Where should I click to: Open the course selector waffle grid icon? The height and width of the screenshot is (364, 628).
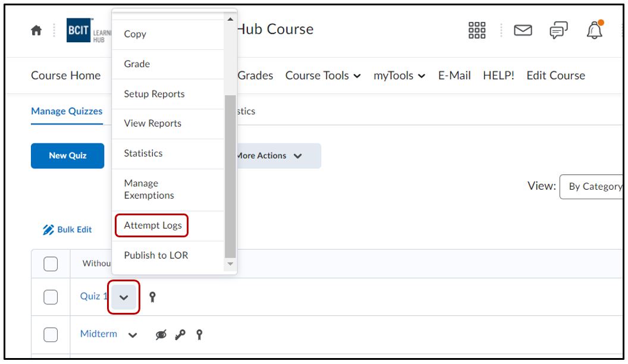(x=477, y=30)
